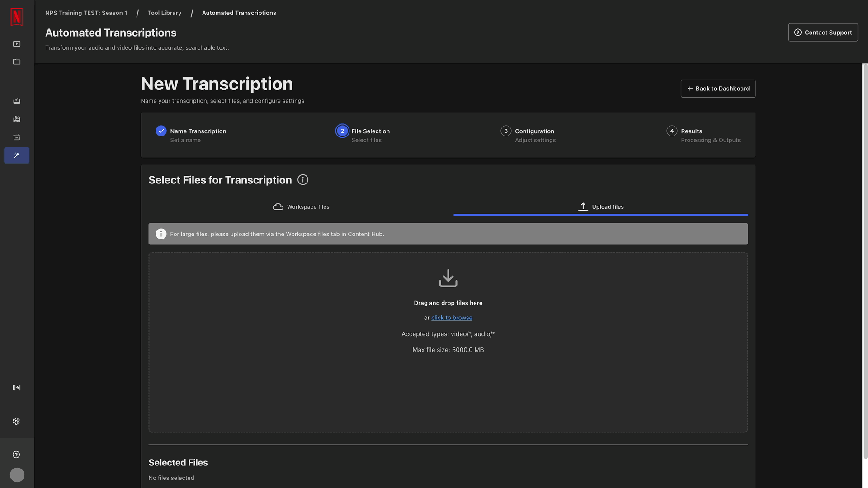Open the video player sidebar icon
Image resolution: width=868 pixels, height=488 pixels.
click(17, 44)
